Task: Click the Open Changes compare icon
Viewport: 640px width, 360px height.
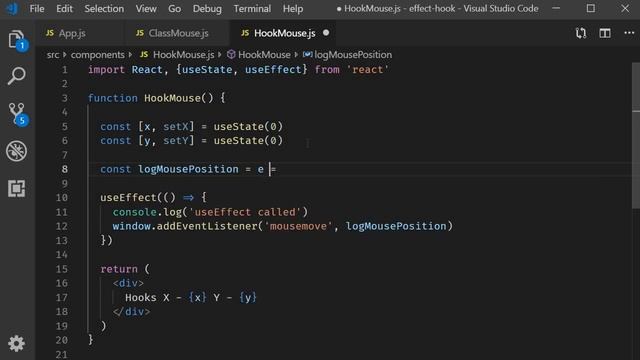Action: [x=581, y=33]
